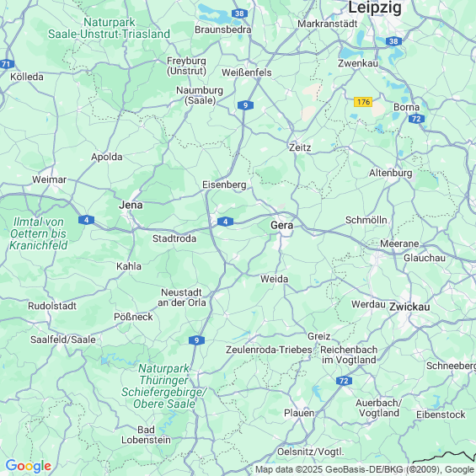476x476 pixels.
Task: Click the A9 shield south of Weißenfels
Action: (x=246, y=105)
